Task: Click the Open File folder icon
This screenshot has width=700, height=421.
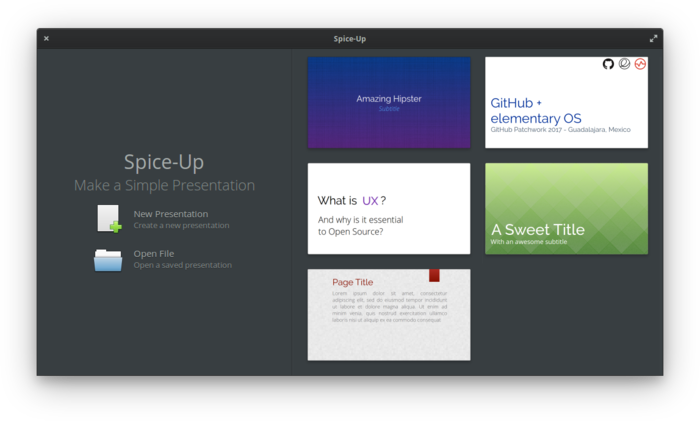Action: (x=108, y=260)
